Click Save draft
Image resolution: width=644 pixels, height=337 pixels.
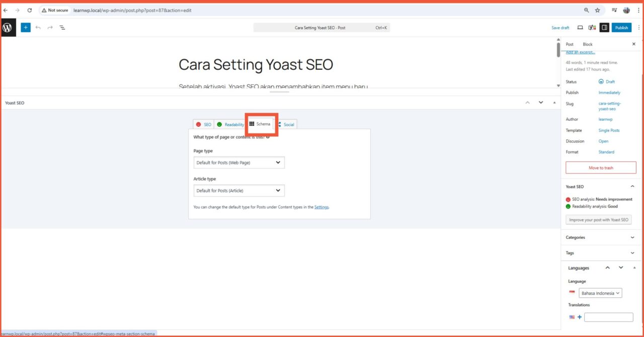[x=560, y=28]
